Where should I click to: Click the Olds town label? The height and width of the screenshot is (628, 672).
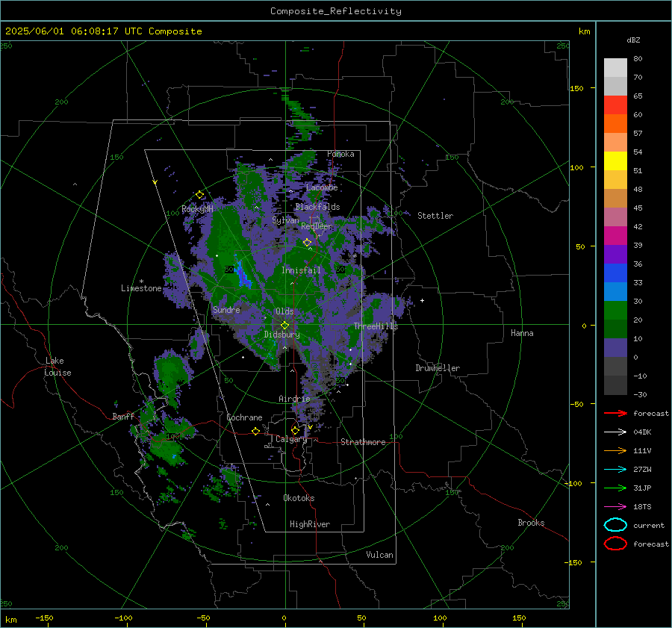point(284,311)
